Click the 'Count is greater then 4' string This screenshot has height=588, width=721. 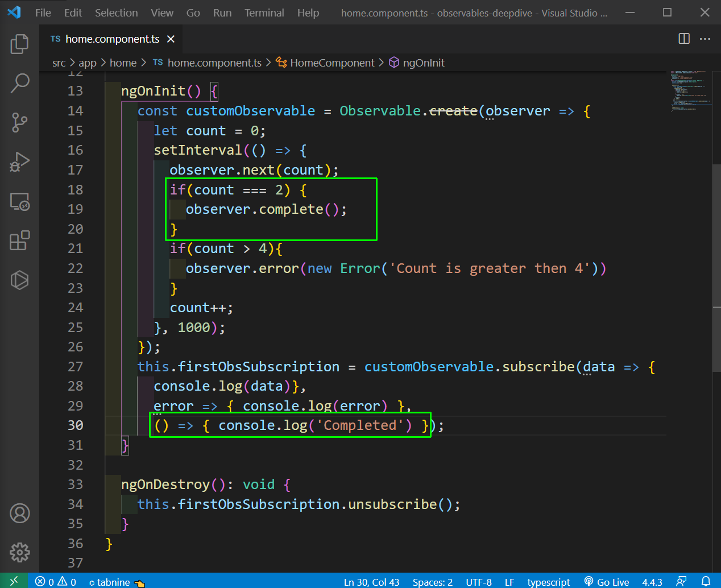click(490, 268)
